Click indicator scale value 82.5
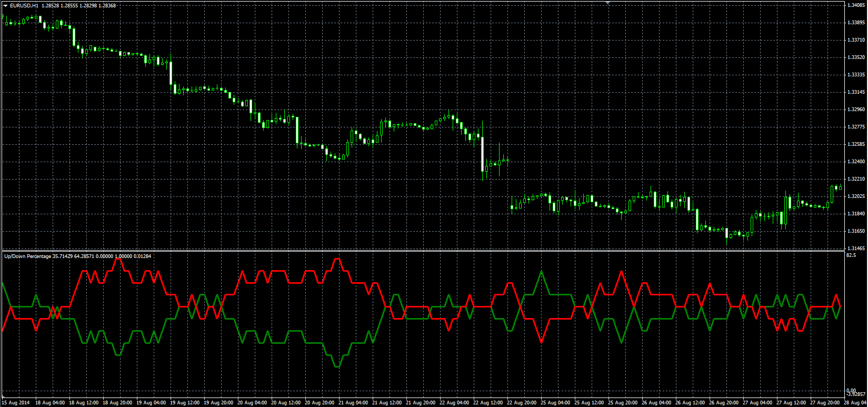The height and width of the screenshot is (407, 868). tap(851, 255)
